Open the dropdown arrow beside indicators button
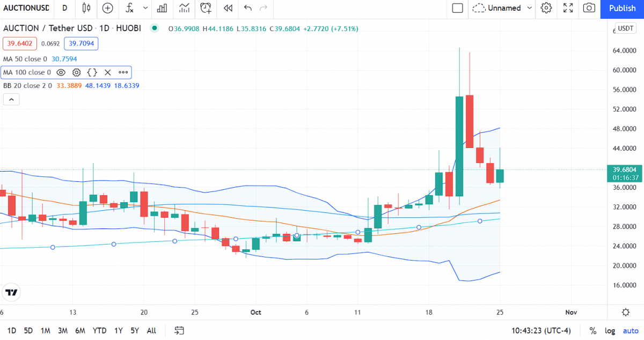 click(145, 8)
